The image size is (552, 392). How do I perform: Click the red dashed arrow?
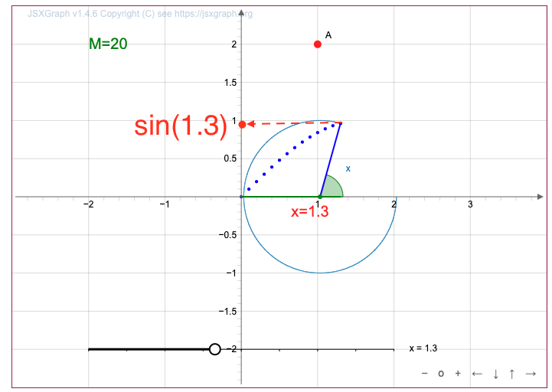[x=291, y=123]
